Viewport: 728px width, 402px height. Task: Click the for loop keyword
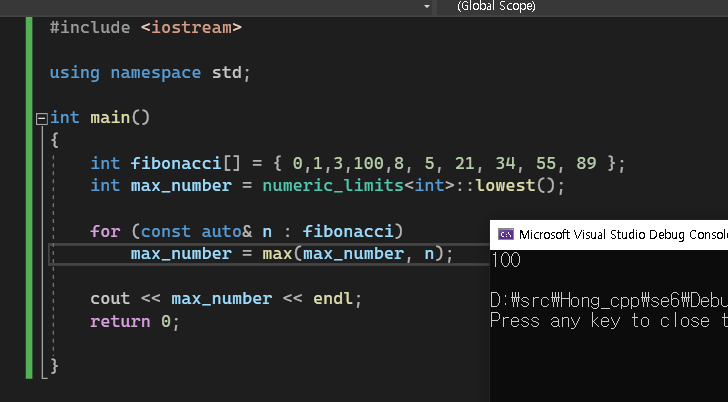[x=105, y=231]
